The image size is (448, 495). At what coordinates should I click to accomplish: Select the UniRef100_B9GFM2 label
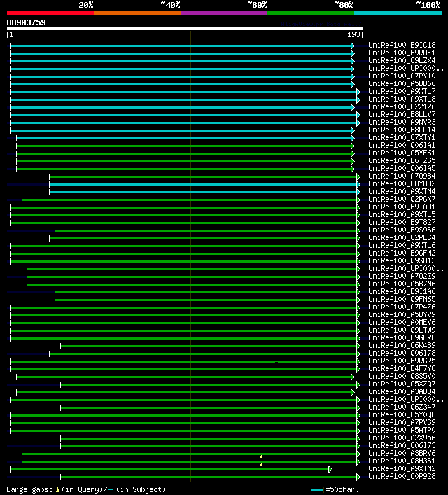[402, 253]
